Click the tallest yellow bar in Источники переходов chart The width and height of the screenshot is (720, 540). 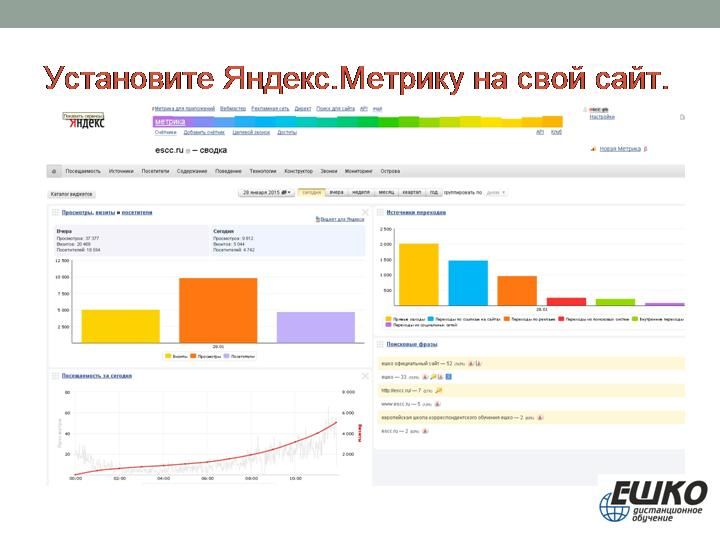[x=419, y=275]
